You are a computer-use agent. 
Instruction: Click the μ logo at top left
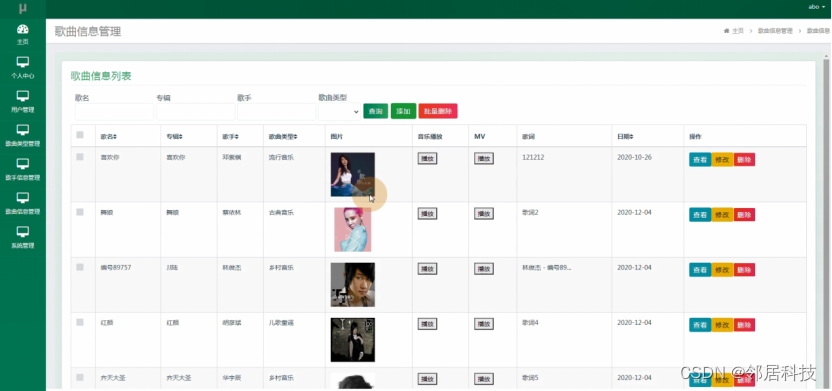pos(23,8)
